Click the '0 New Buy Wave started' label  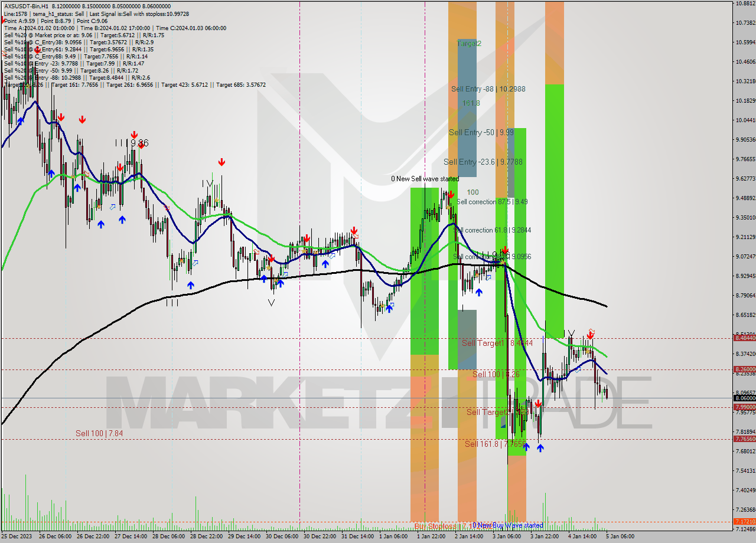(x=507, y=525)
